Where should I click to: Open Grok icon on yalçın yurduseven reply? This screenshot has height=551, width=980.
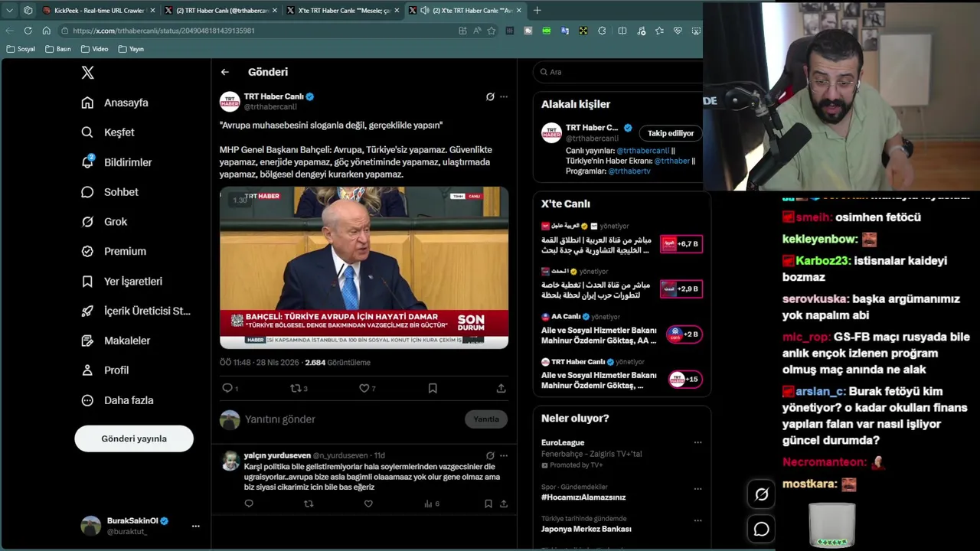pyautogui.click(x=490, y=455)
